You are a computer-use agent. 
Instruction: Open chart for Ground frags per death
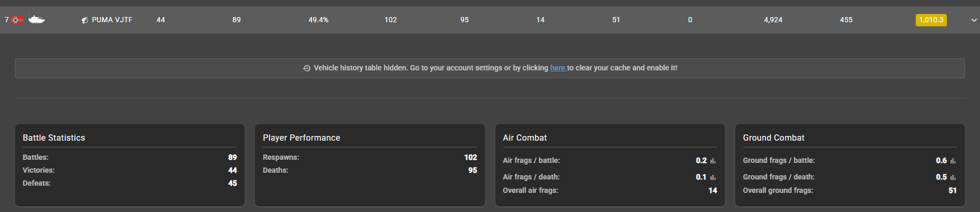(x=953, y=177)
